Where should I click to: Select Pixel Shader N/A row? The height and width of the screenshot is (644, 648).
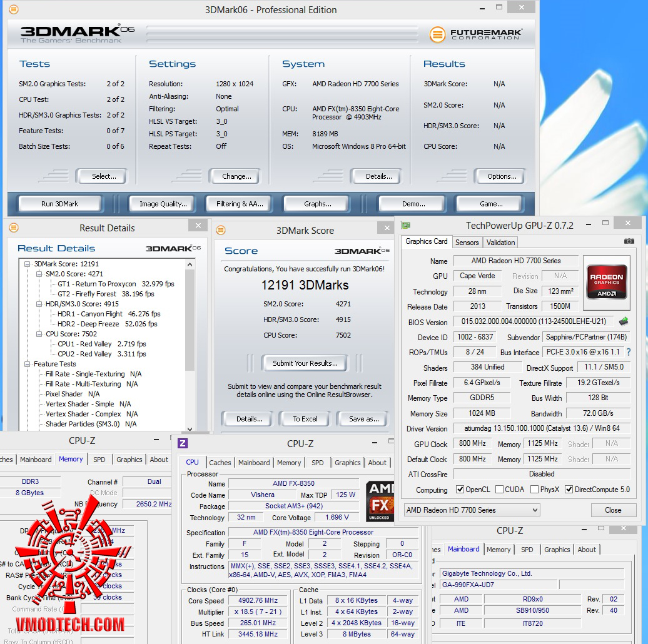(x=73, y=394)
